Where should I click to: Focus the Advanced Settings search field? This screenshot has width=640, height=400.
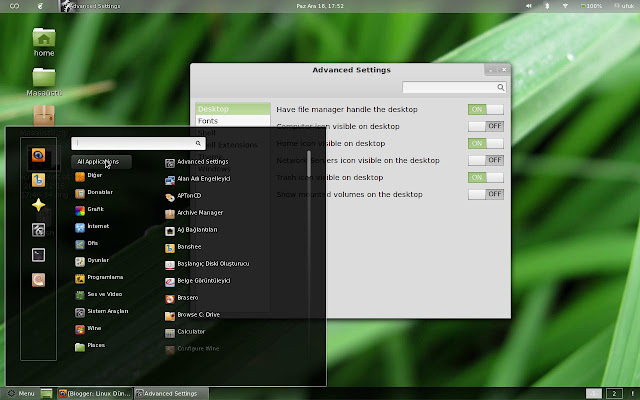coord(454,87)
